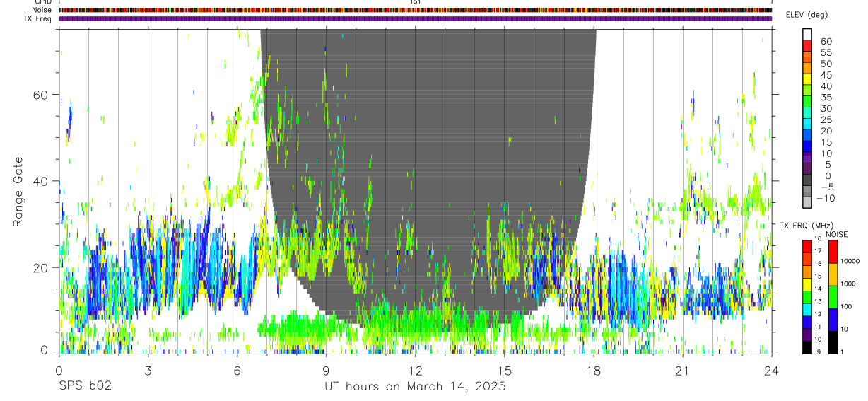Click x-axis tick label '9'
This screenshot has height=401, width=868.
pos(326,371)
